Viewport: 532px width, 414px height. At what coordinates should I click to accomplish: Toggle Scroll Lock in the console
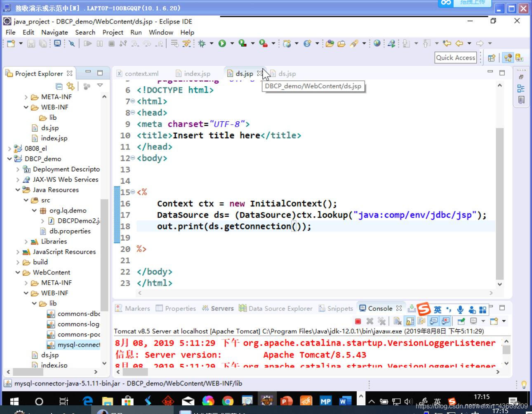[410, 321]
